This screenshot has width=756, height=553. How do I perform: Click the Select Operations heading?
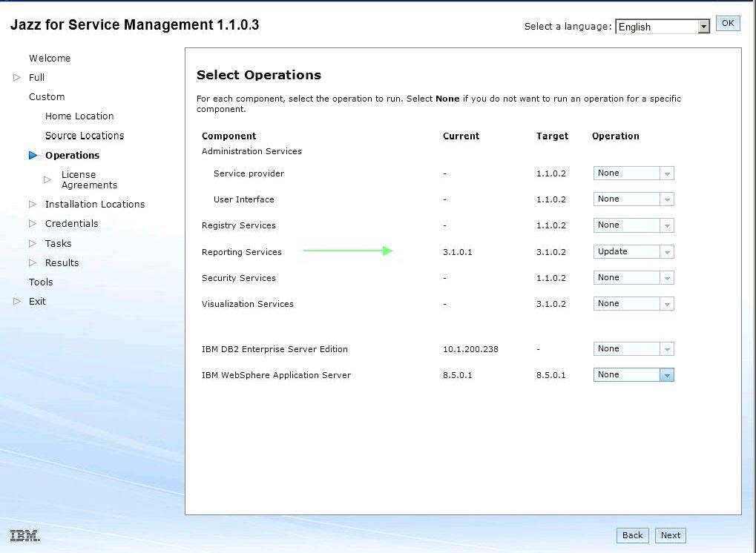tap(259, 75)
